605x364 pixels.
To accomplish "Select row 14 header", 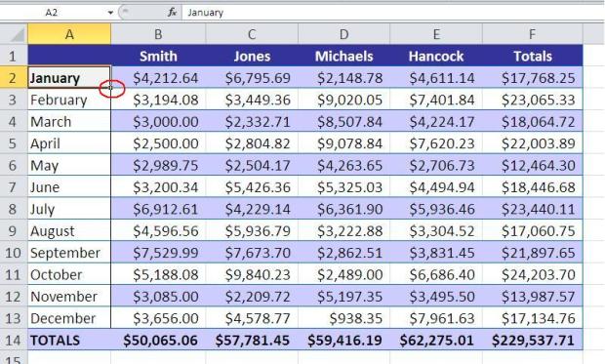I will (14, 340).
